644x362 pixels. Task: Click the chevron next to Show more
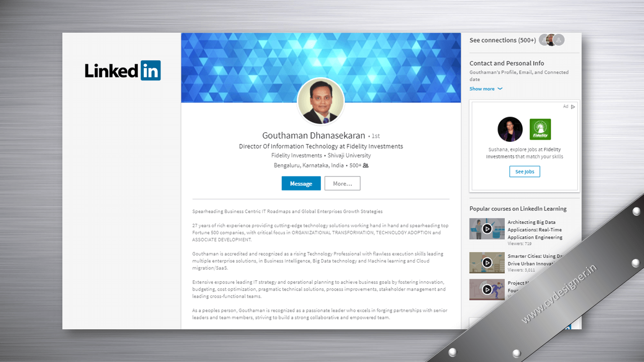tap(500, 89)
